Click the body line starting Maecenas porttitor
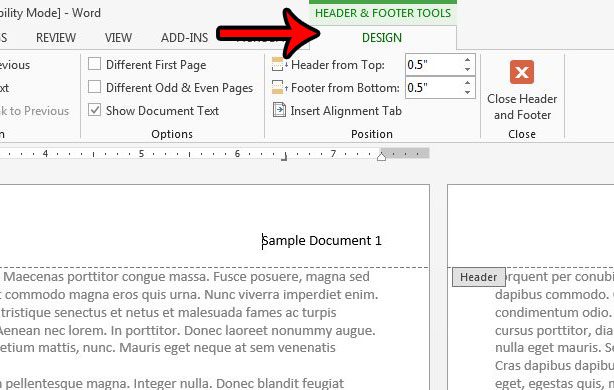This screenshot has width=614, height=390. [186, 277]
